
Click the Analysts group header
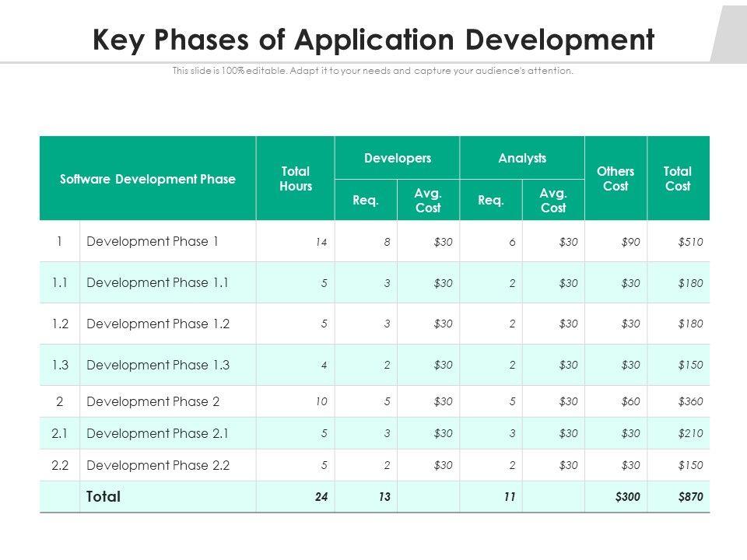click(522, 158)
